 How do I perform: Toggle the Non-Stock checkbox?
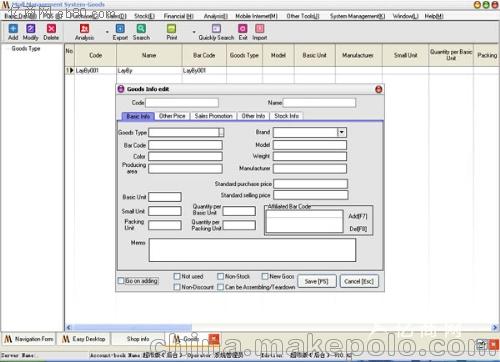(x=220, y=276)
